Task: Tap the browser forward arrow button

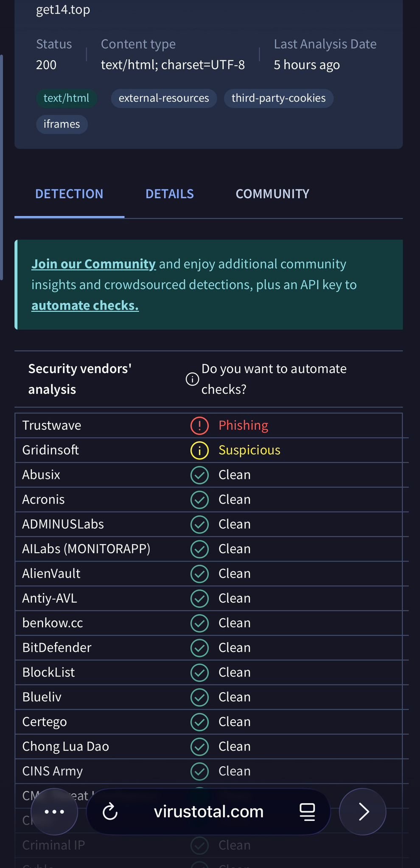Action: tap(363, 812)
